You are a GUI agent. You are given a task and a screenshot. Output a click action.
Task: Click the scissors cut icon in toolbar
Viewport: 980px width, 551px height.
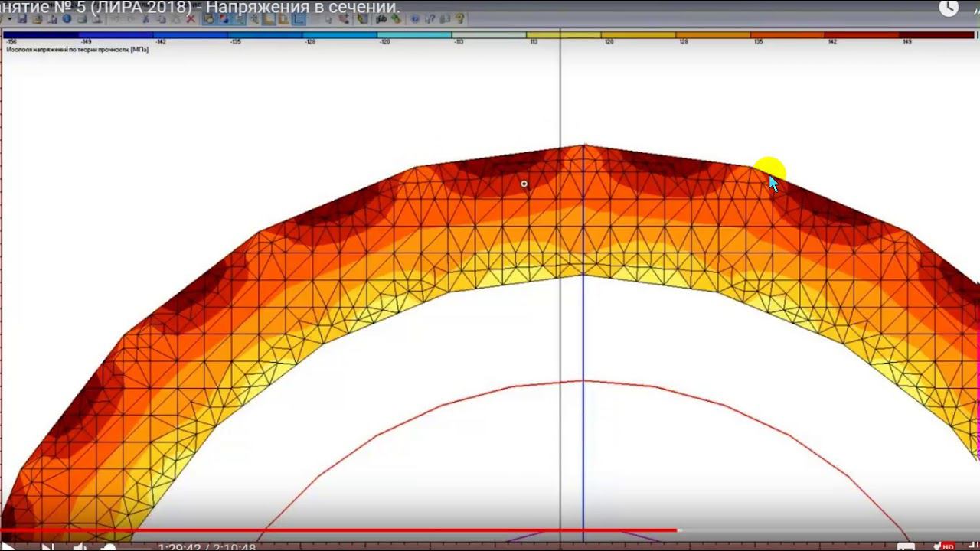[145, 19]
